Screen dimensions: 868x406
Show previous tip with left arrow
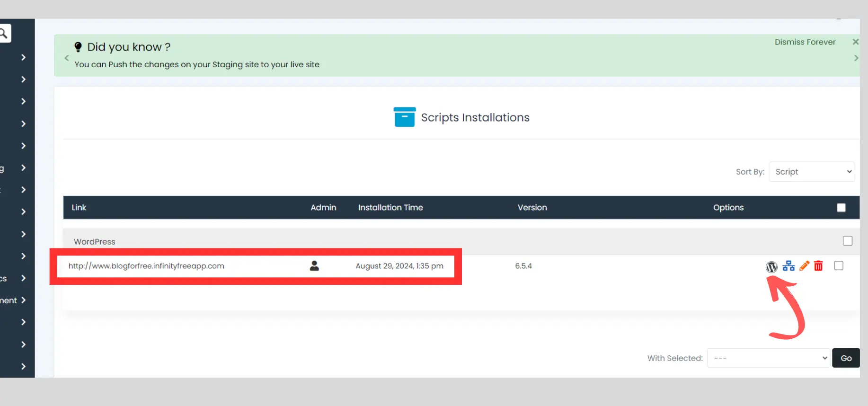67,58
